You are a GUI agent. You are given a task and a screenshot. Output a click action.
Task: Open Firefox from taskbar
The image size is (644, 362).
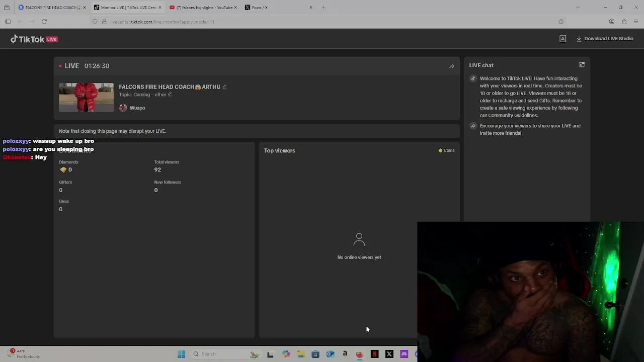point(359,354)
